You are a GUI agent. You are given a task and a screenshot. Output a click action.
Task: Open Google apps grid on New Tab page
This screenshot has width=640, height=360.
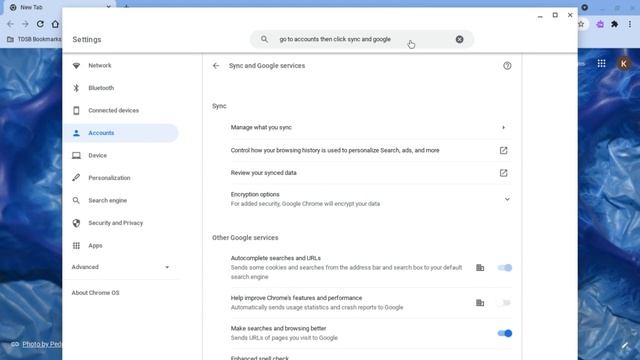(601, 63)
